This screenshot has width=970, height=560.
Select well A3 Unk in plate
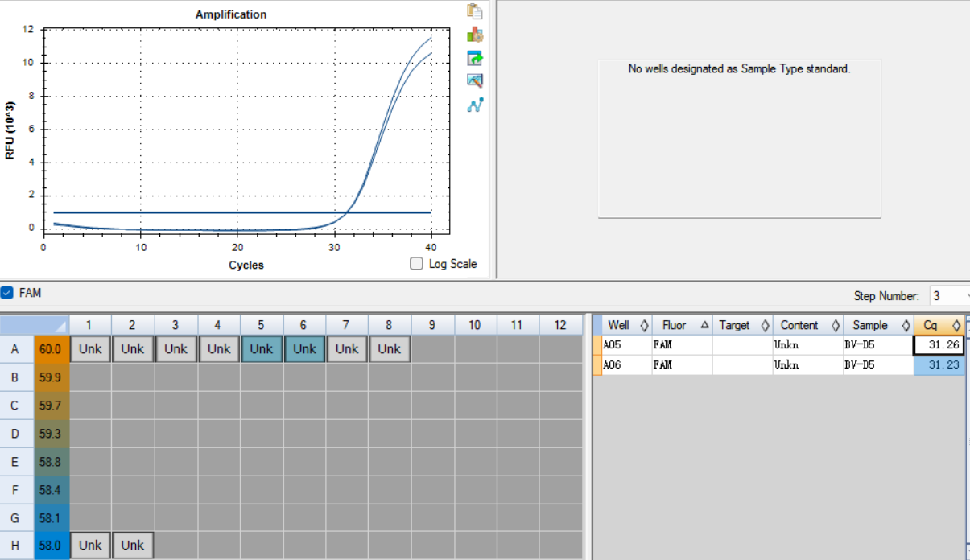click(x=175, y=349)
